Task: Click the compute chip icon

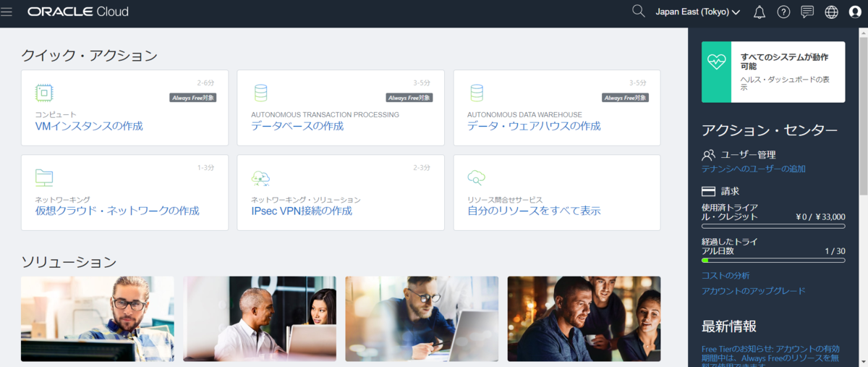Action: [x=44, y=93]
